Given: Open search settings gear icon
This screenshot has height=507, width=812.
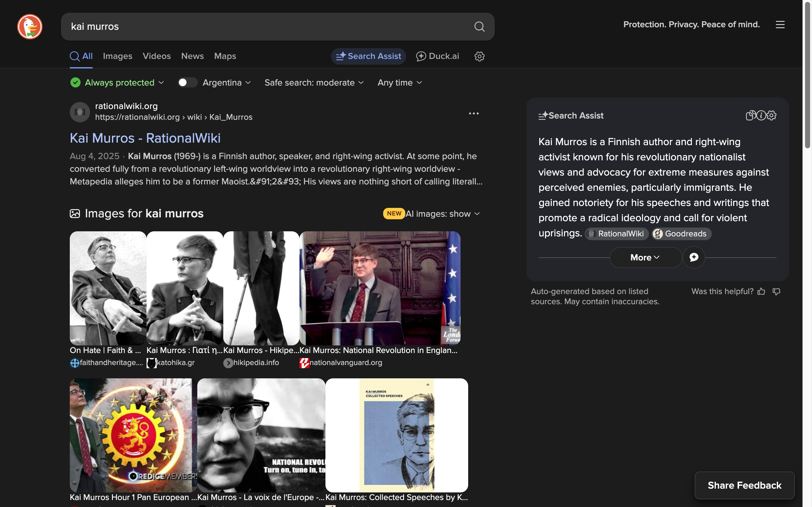Looking at the screenshot, I should point(479,56).
